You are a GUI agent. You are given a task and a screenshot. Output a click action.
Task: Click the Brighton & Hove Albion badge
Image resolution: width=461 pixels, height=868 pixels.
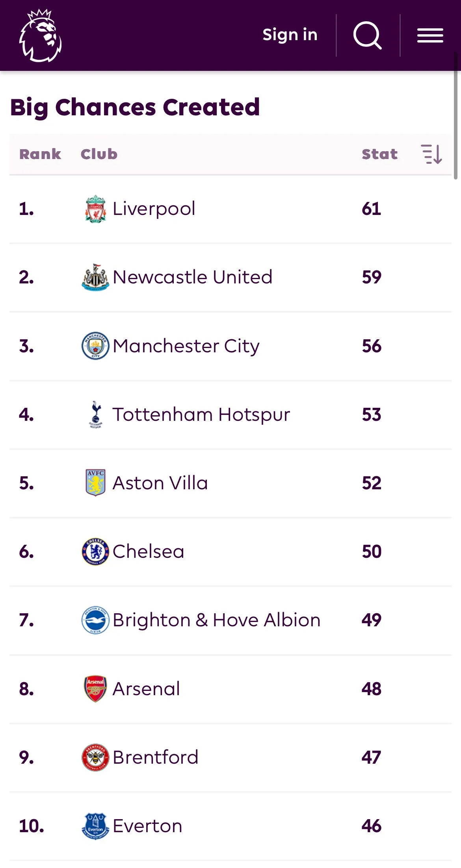pyautogui.click(x=95, y=620)
